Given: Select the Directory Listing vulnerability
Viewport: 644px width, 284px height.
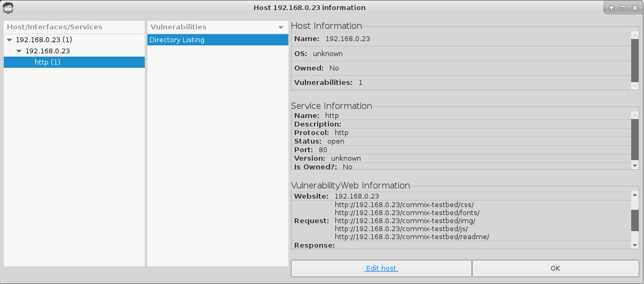Looking at the screenshot, I should (x=177, y=40).
